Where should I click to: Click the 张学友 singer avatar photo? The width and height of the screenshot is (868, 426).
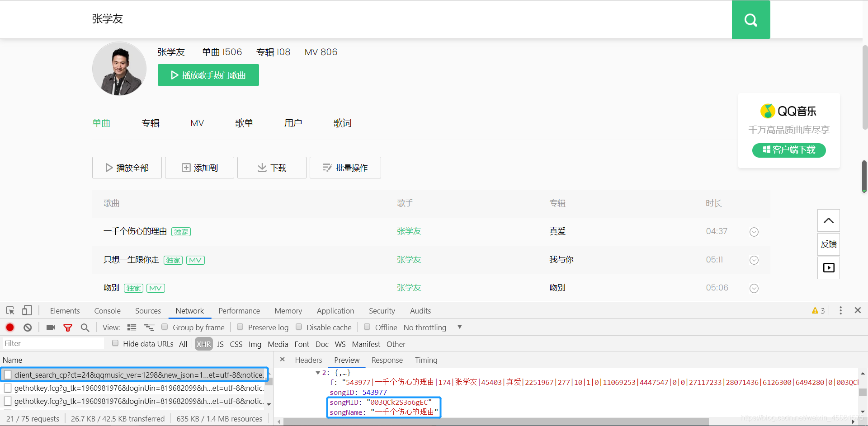(x=119, y=69)
